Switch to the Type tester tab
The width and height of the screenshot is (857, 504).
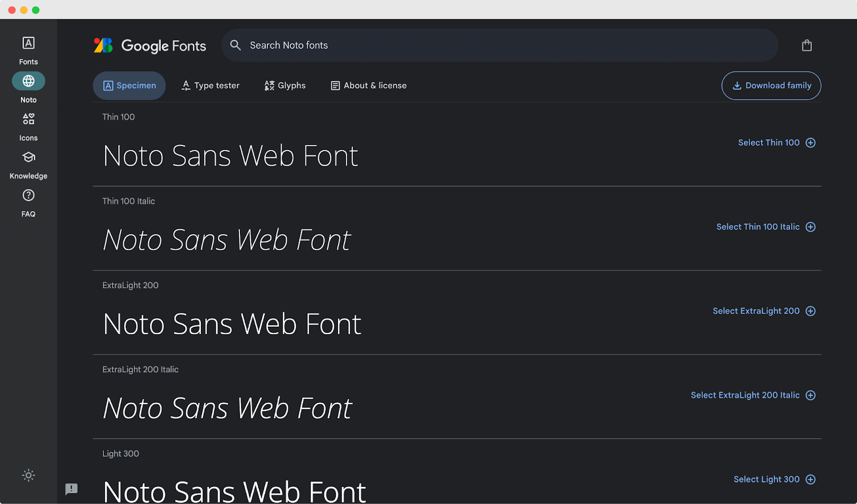click(x=210, y=85)
